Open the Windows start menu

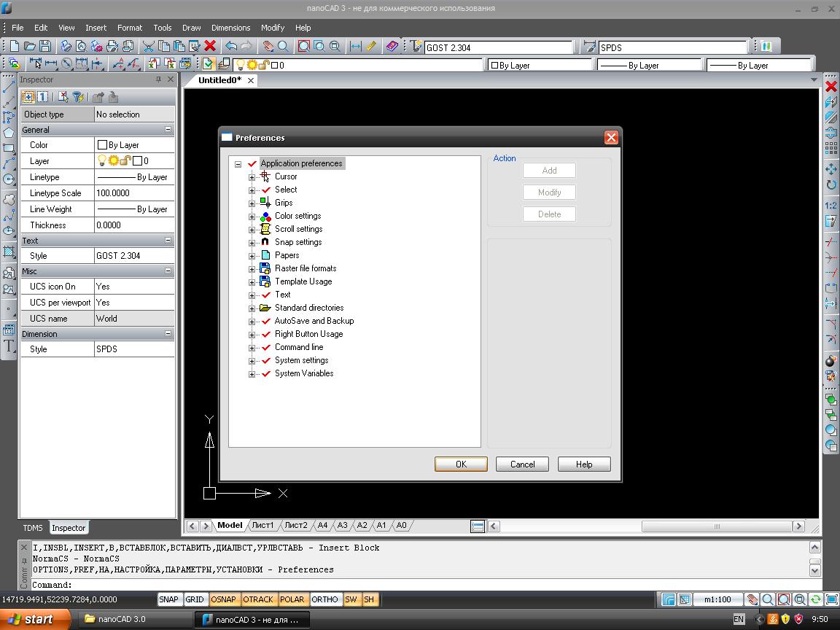(35, 619)
